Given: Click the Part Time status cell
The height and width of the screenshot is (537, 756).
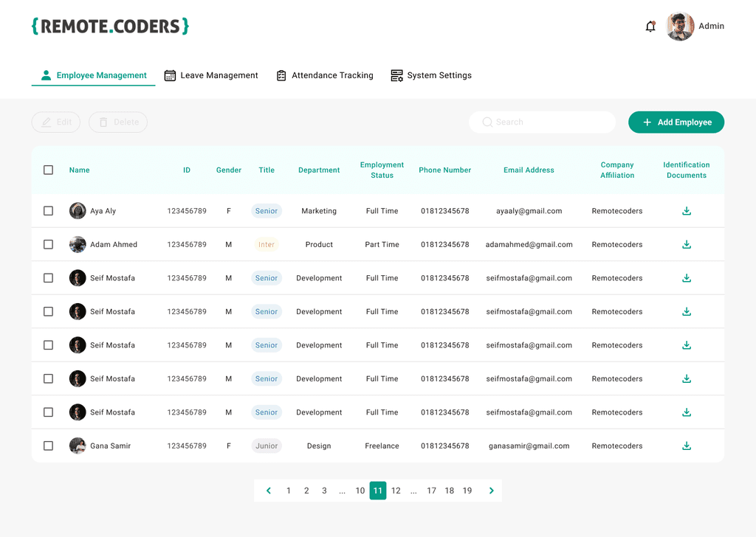Looking at the screenshot, I should point(382,245).
